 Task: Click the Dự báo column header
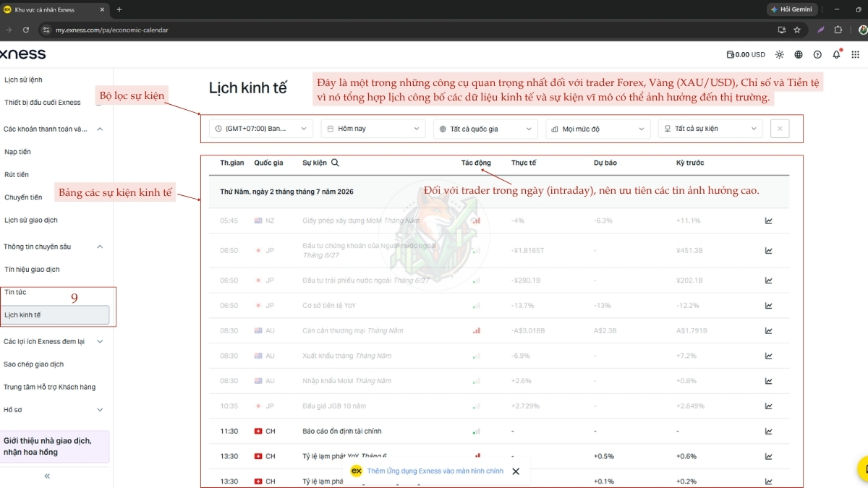(x=605, y=163)
